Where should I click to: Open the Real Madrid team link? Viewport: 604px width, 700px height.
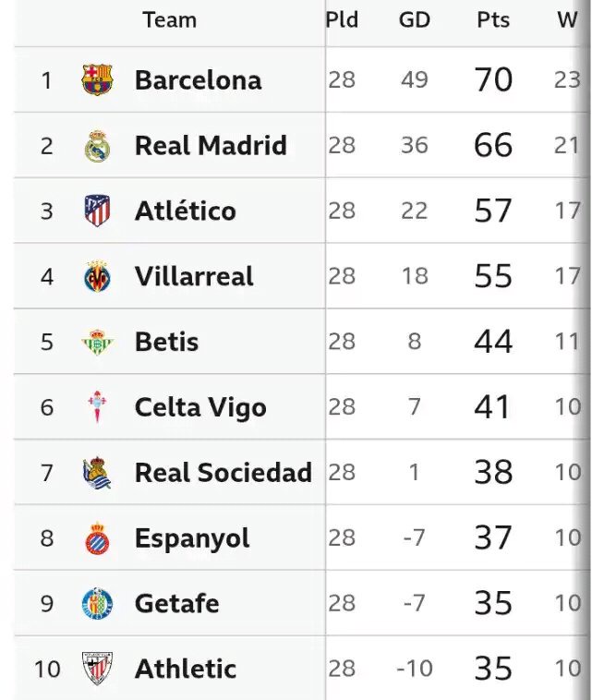click(x=211, y=146)
